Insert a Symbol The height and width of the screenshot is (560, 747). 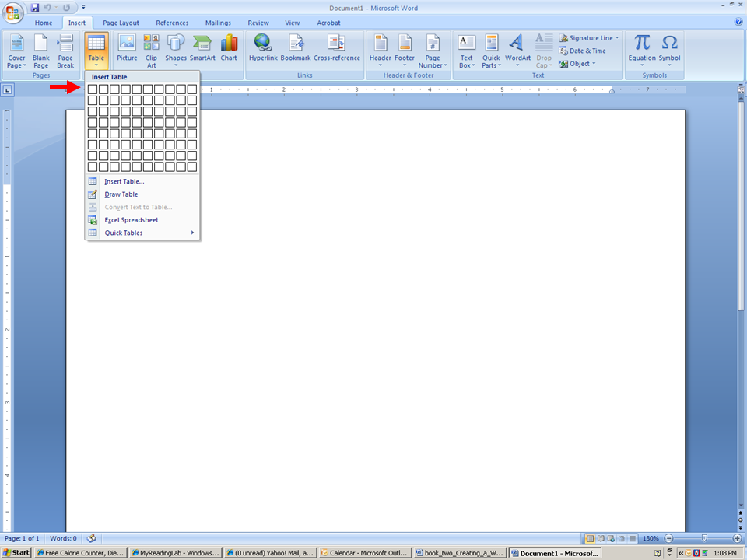point(669,51)
